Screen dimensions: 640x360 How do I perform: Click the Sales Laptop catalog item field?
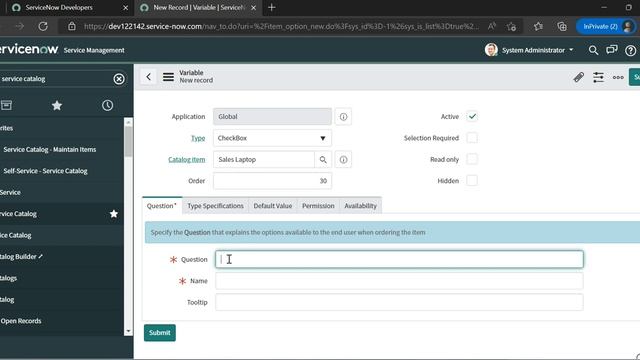264,160
